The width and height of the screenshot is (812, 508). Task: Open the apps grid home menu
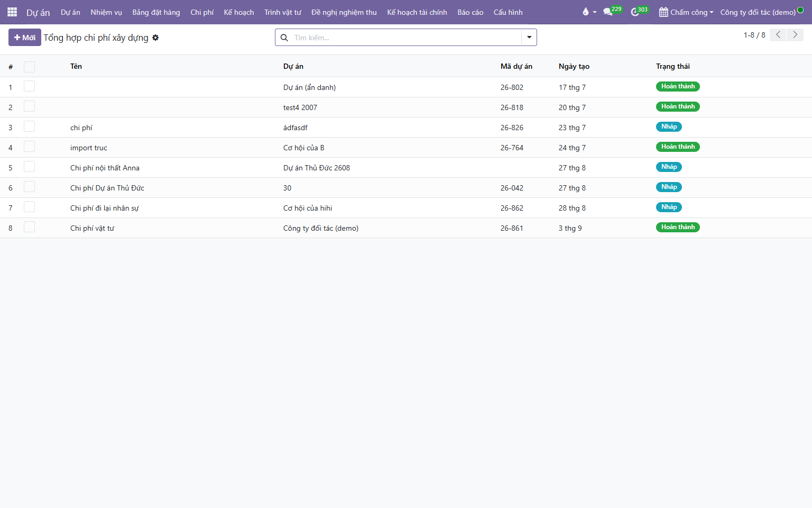point(12,12)
